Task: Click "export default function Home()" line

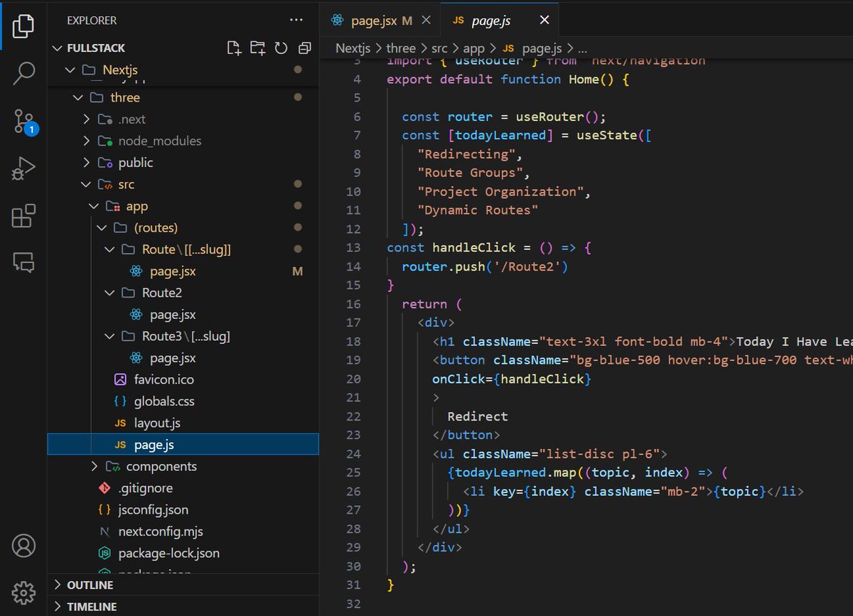Action: (508, 79)
